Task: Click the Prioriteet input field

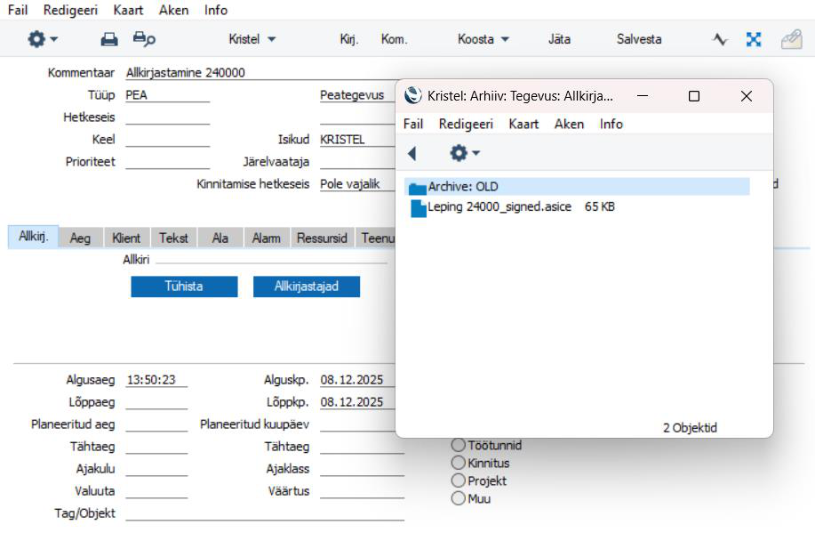Action: (x=167, y=162)
